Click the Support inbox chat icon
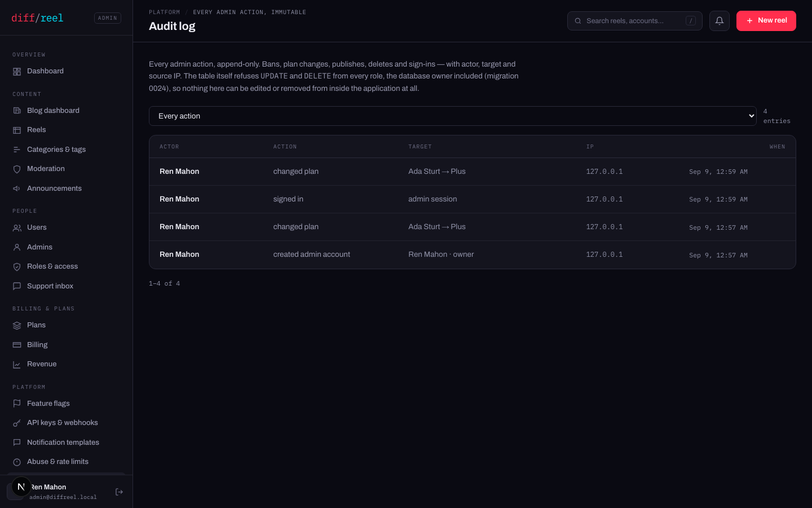This screenshot has width=812, height=508. coord(17,286)
